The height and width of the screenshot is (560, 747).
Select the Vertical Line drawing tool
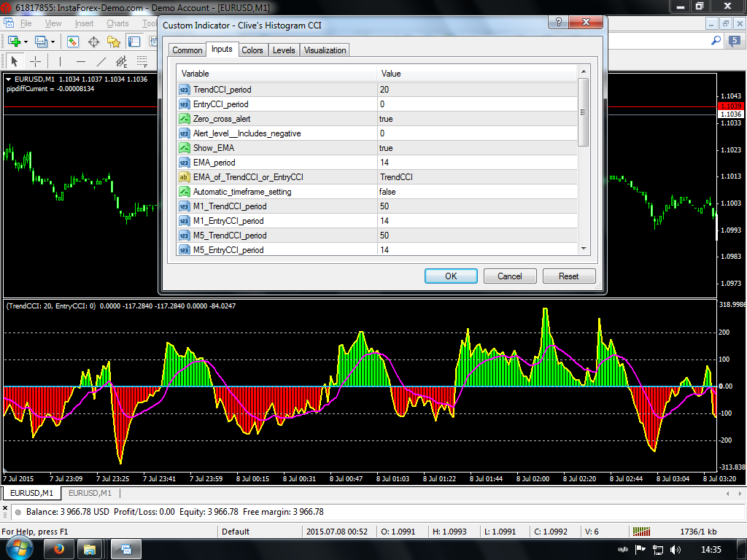pyautogui.click(x=60, y=61)
